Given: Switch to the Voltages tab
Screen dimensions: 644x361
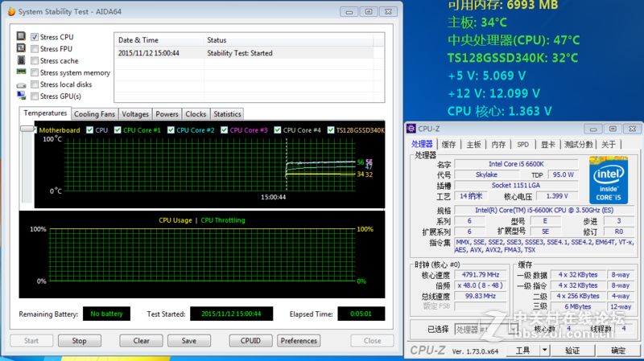Looking at the screenshot, I should [x=135, y=114].
